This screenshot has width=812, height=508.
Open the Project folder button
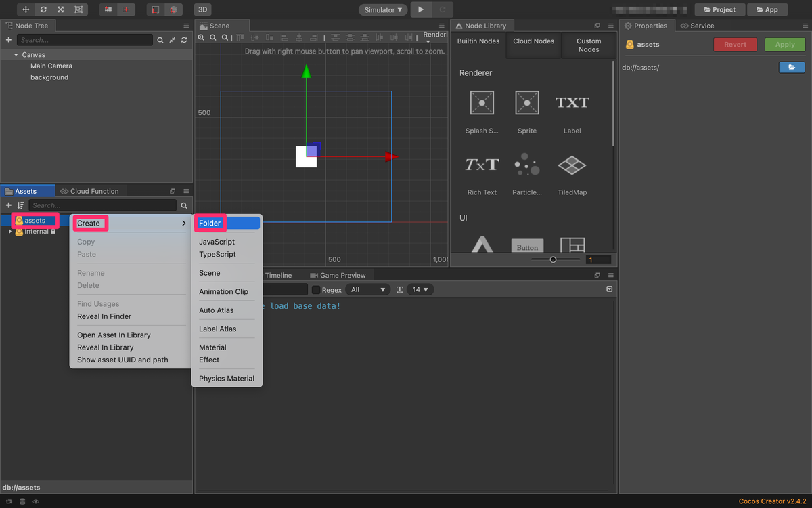point(719,9)
